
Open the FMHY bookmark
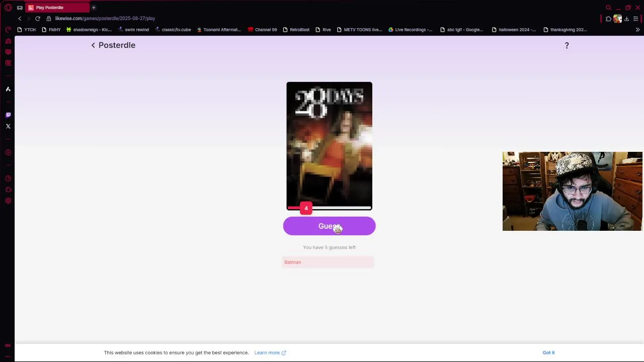tap(51, 30)
